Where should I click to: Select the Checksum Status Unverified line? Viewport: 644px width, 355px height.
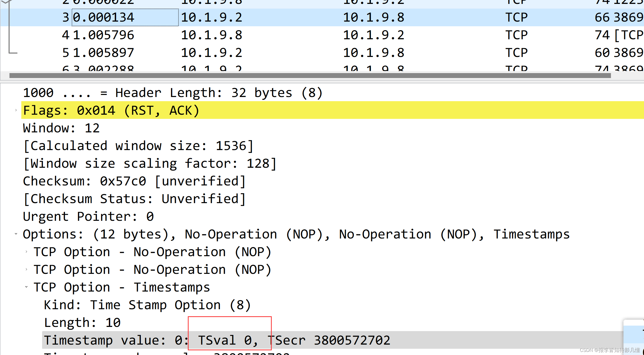(x=134, y=199)
